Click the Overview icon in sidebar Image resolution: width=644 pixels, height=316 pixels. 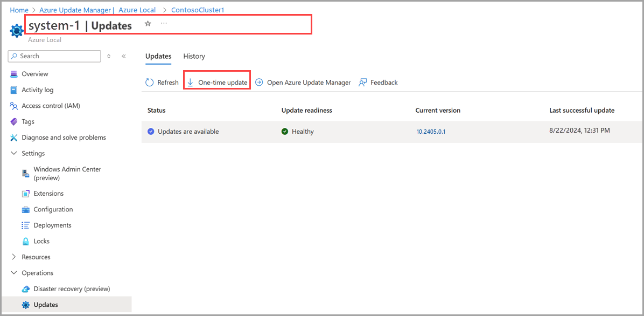(14, 74)
